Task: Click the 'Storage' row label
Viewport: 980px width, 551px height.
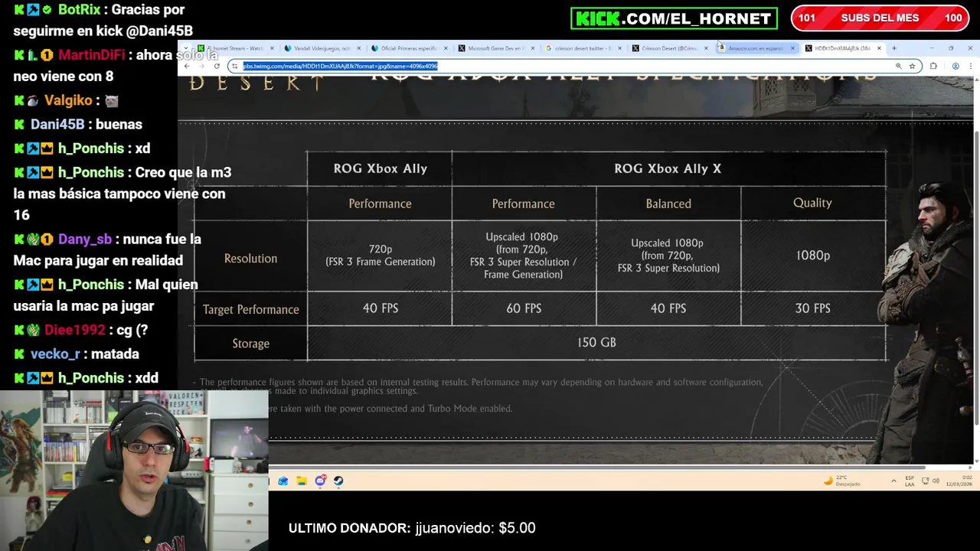Action: click(x=251, y=344)
